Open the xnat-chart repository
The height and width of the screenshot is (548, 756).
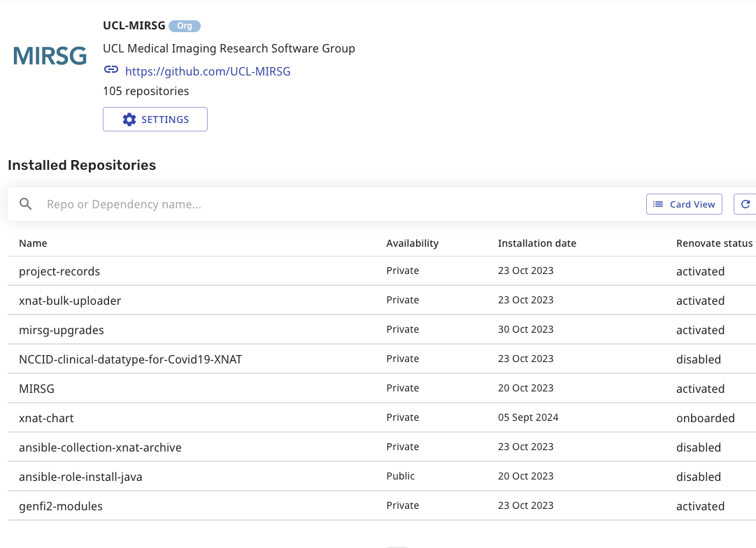(x=46, y=418)
